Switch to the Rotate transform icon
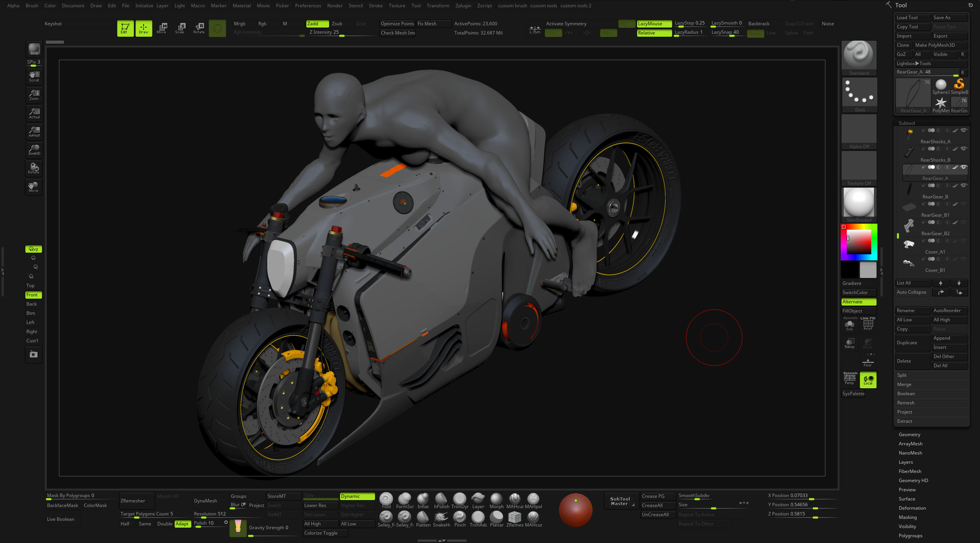Viewport: 980px width, 543px height. tap(199, 28)
